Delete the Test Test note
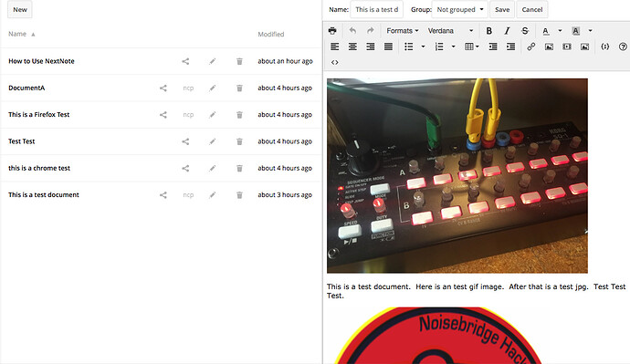 (x=239, y=141)
